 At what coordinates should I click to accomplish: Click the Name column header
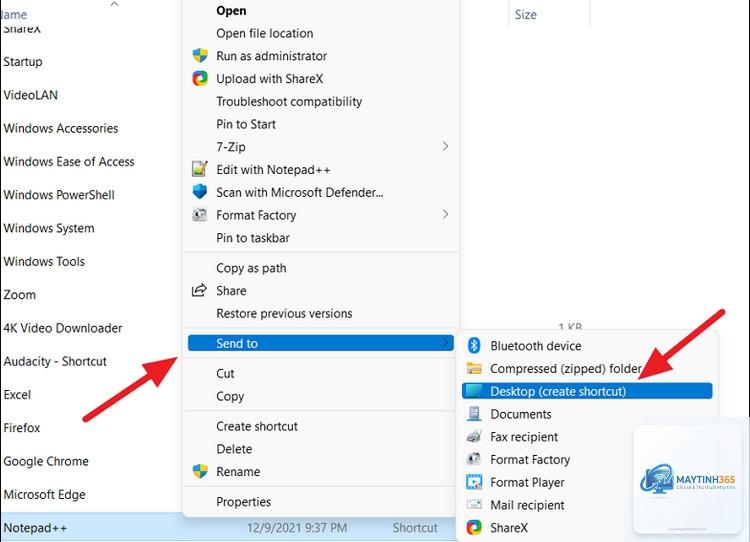coord(14,14)
